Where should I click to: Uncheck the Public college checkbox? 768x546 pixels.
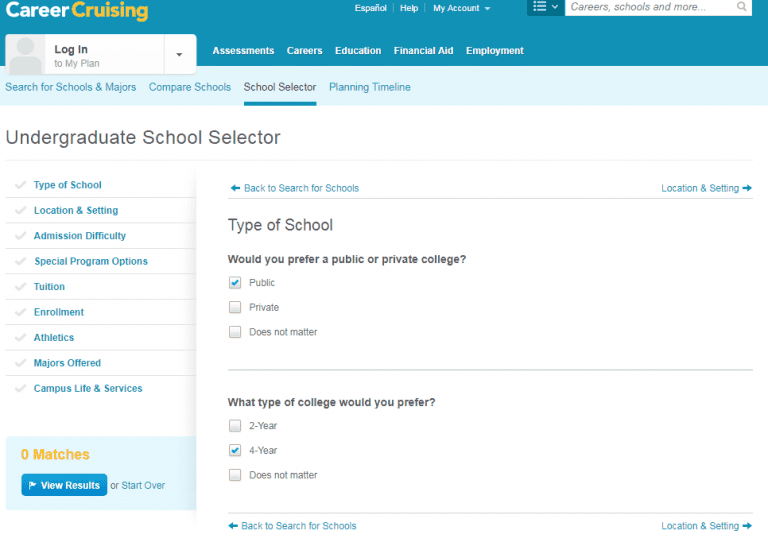[235, 283]
